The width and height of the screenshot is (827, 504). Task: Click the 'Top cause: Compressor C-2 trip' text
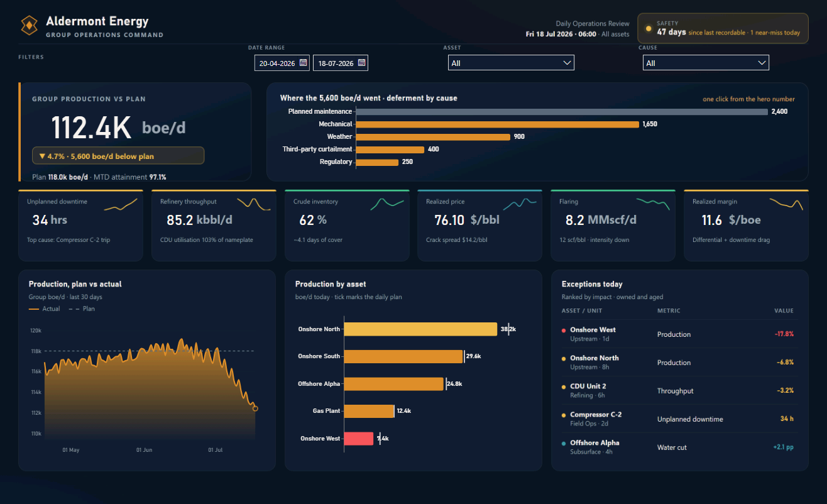[69, 240]
